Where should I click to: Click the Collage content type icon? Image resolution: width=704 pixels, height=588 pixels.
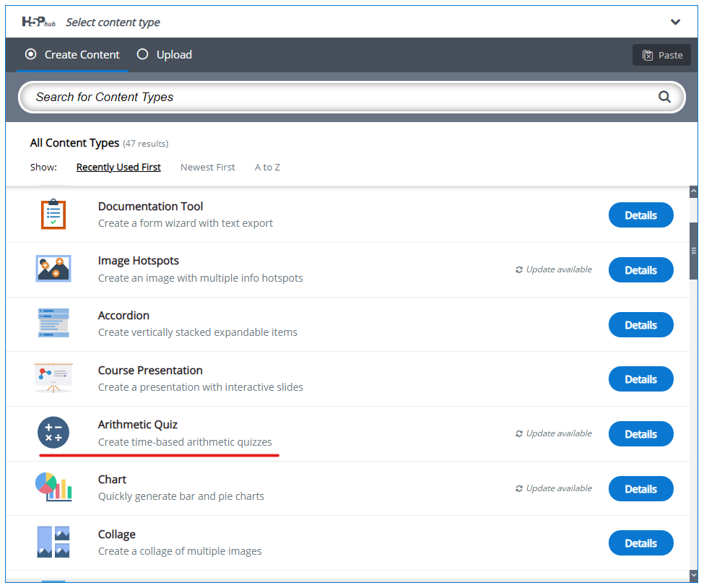53,542
